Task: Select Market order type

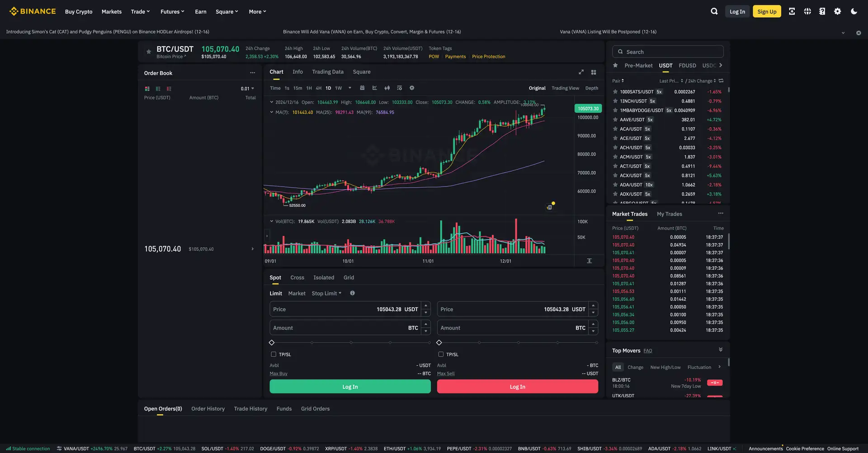Action: 297,293
